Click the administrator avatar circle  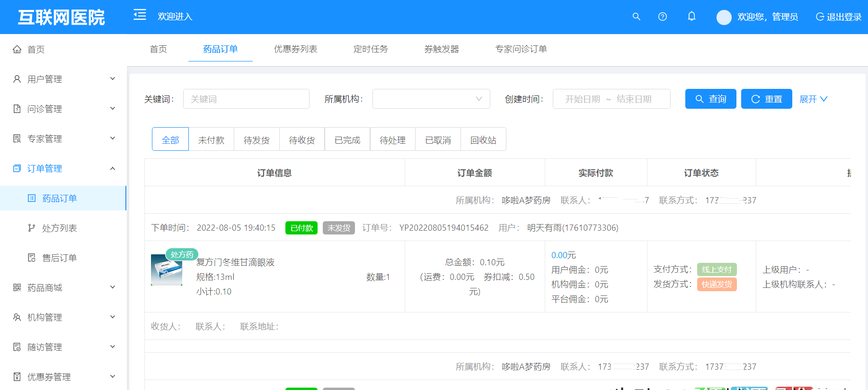coord(724,17)
